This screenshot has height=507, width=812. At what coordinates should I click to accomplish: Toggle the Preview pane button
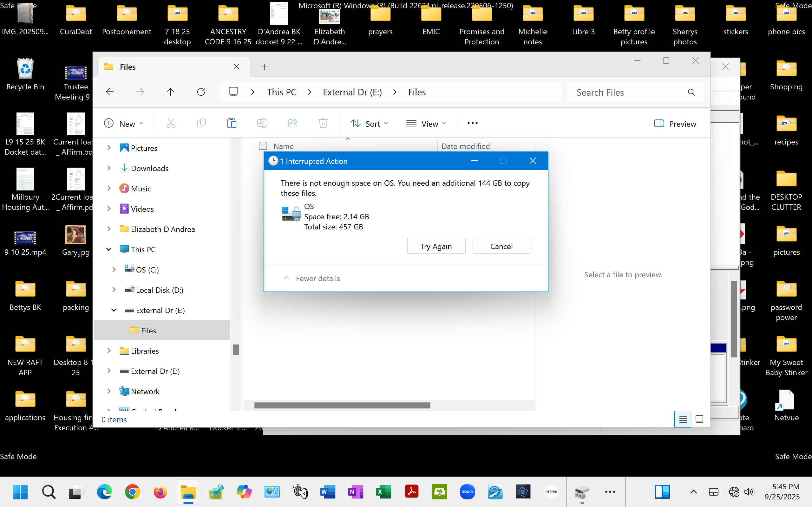[675, 124]
